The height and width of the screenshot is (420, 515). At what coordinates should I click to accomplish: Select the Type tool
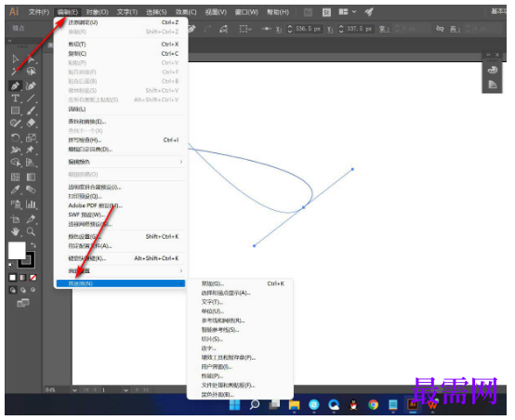point(15,98)
